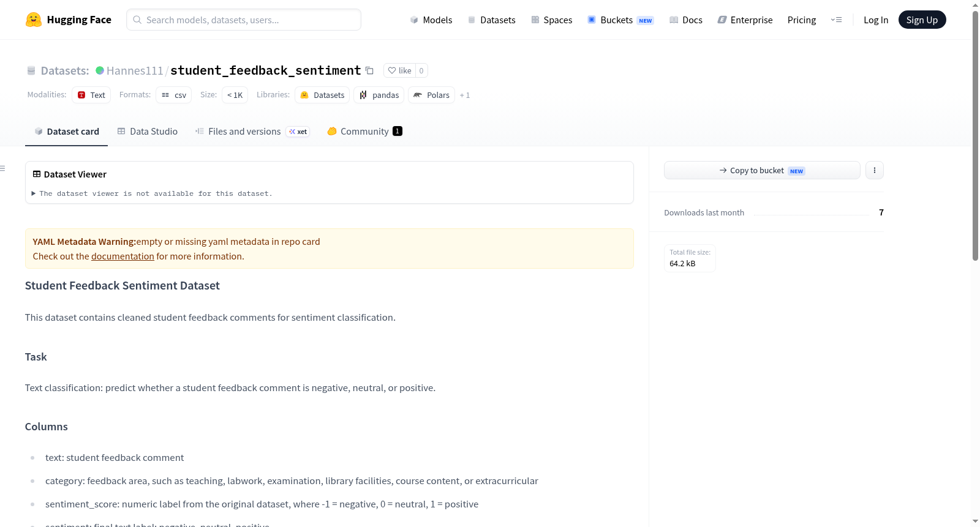Click the 'Columns' heading
This screenshot has height=527, width=980.
point(46,427)
